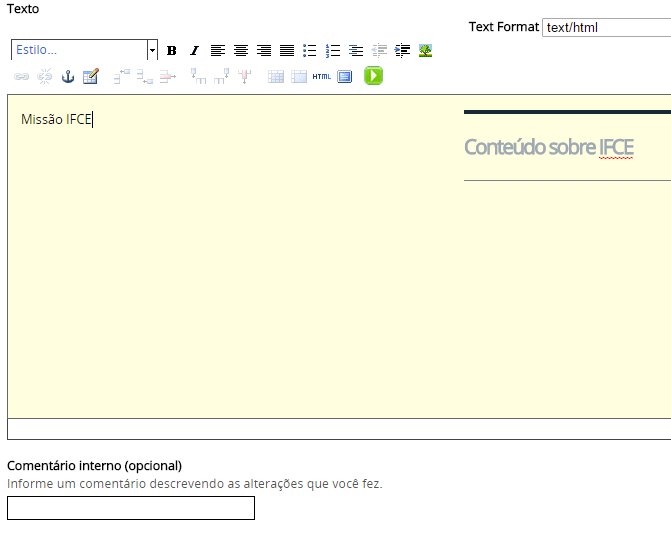Insert an anchor
Screen dimensions: 671x541
click(x=68, y=77)
